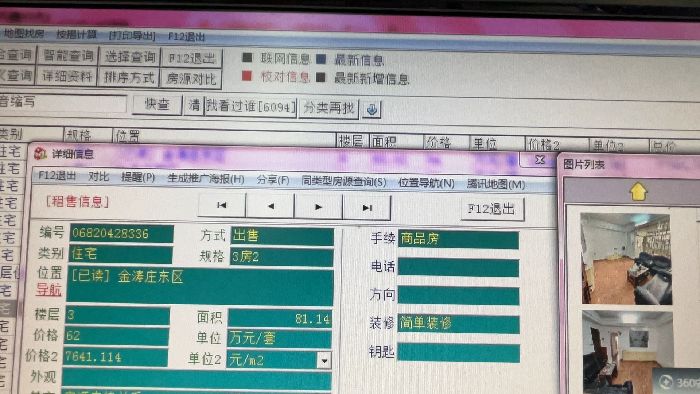700x394 pixels.
Task: Expand the 单位2 dropdown arrow
Action: tap(325, 360)
